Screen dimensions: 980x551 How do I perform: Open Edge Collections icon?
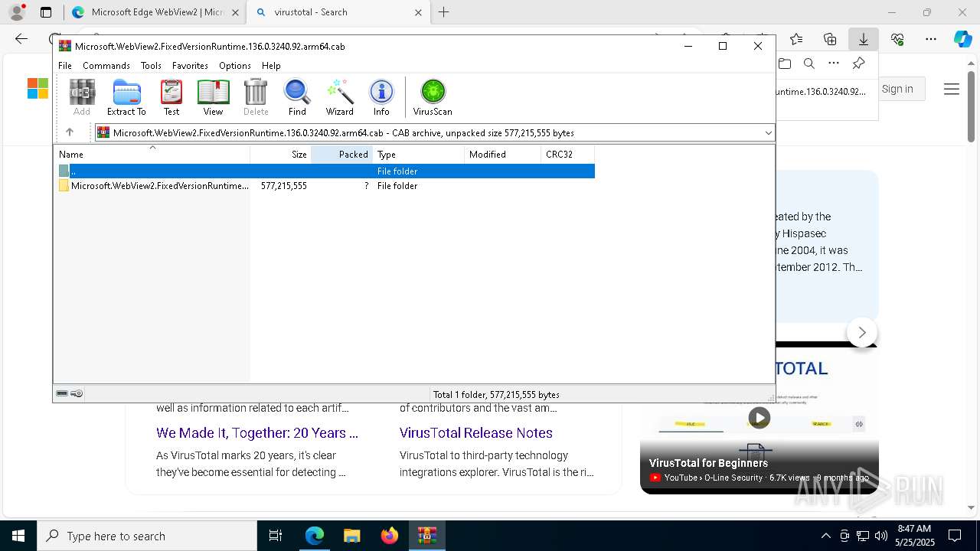[830, 39]
